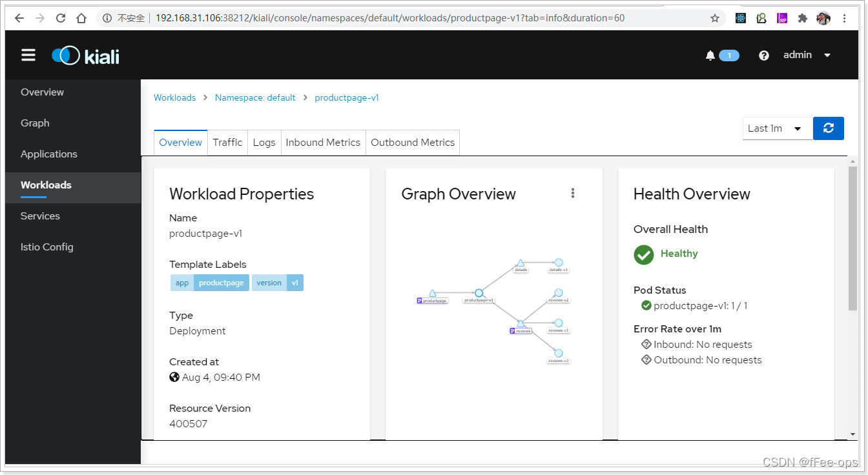Reload the browser page
The width and height of the screenshot is (868, 475).
point(61,18)
